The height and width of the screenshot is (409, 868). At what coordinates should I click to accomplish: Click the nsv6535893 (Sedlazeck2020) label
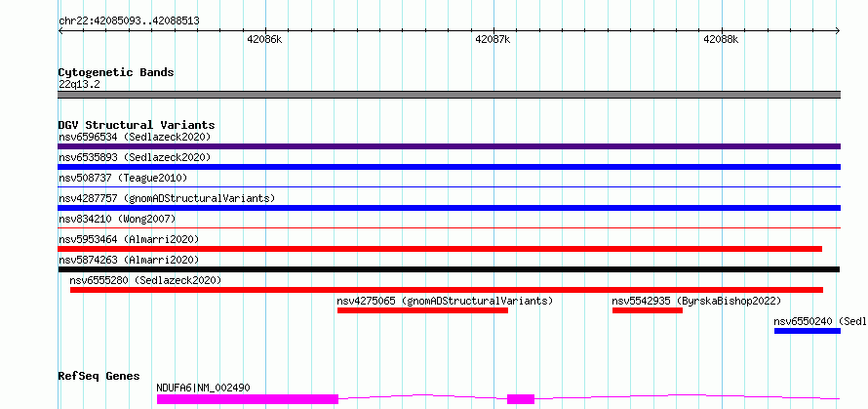click(135, 157)
